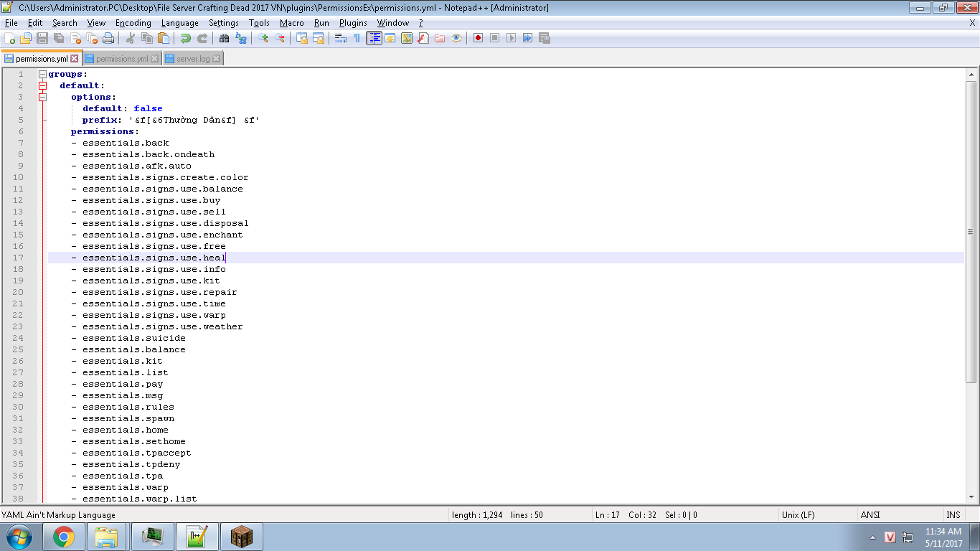The image size is (980, 551).
Task: Collapse the options fold marker on line 3
Action: coord(42,97)
